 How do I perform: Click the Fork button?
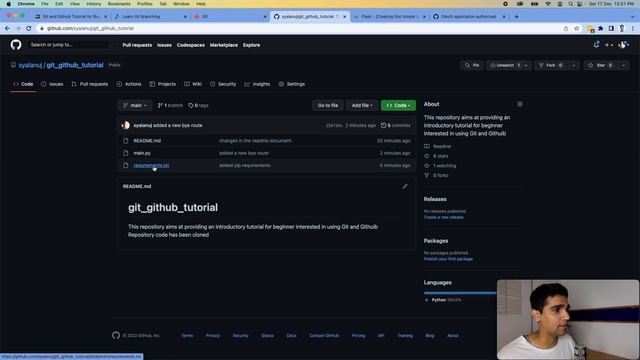pyautogui.click(x=551, y=65)
